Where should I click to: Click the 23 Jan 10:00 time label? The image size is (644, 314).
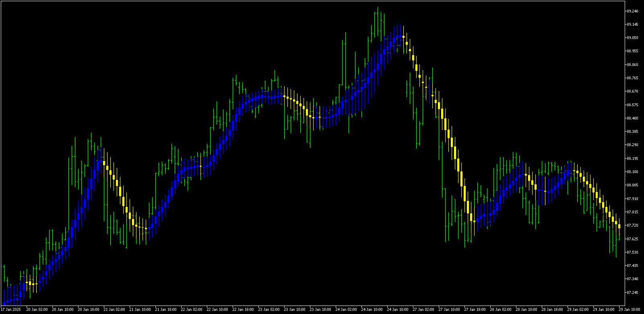point(295,310)
